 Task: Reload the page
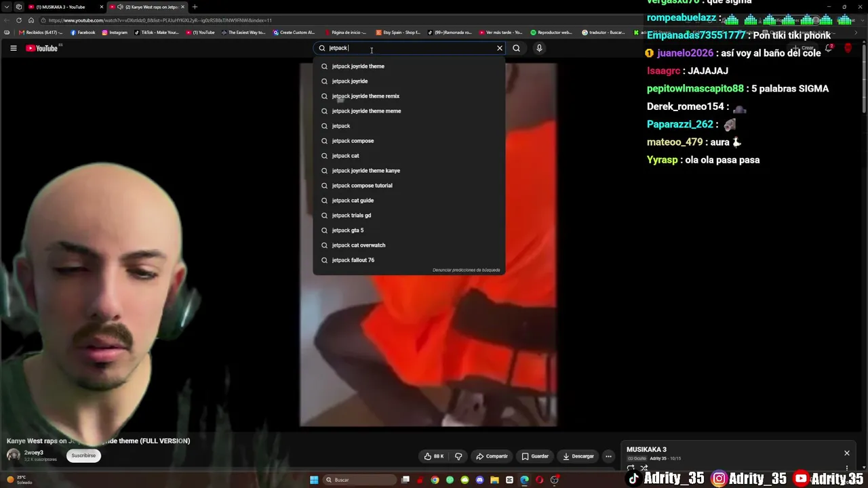[x=19, y=20]
